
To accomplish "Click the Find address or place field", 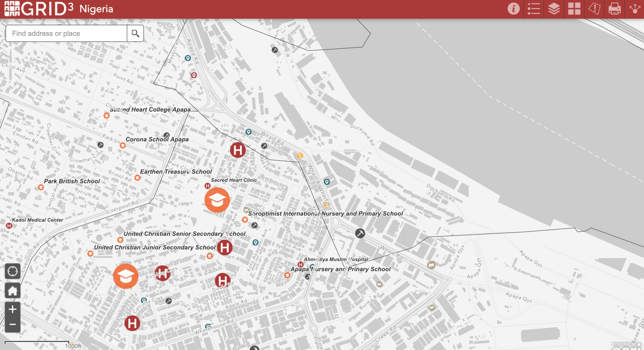I will pyautogui.click(x=67, y=33).
